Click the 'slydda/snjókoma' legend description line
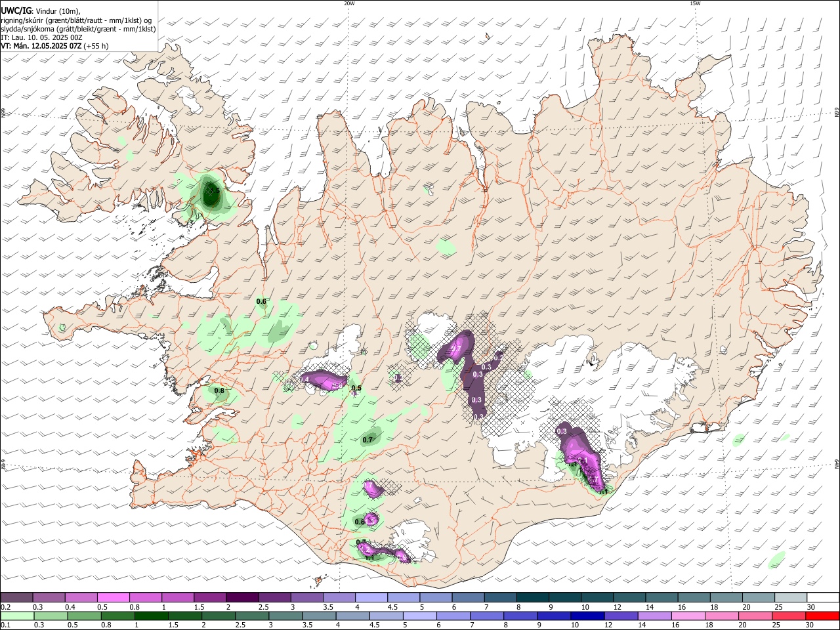The height and width of the screenshot is (630, 840). point(78,29)
